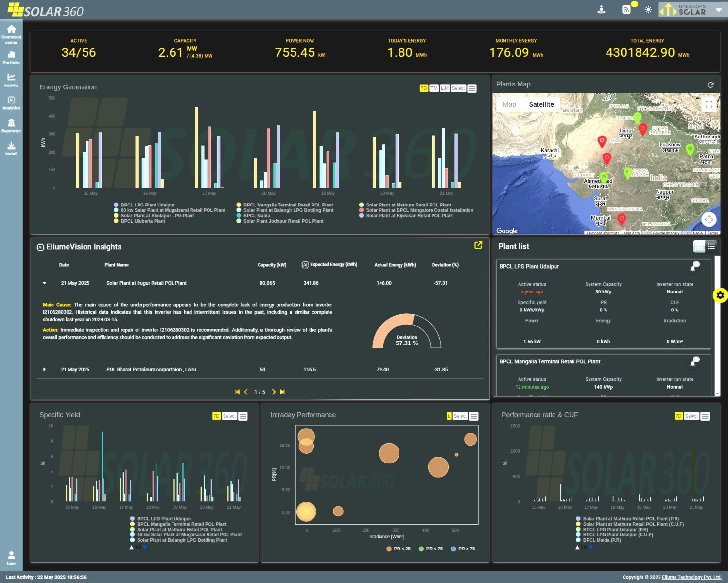Open Select date picker in Intraday Performance
Viewport: 728px width, 583px height.
tap(460, 416)
